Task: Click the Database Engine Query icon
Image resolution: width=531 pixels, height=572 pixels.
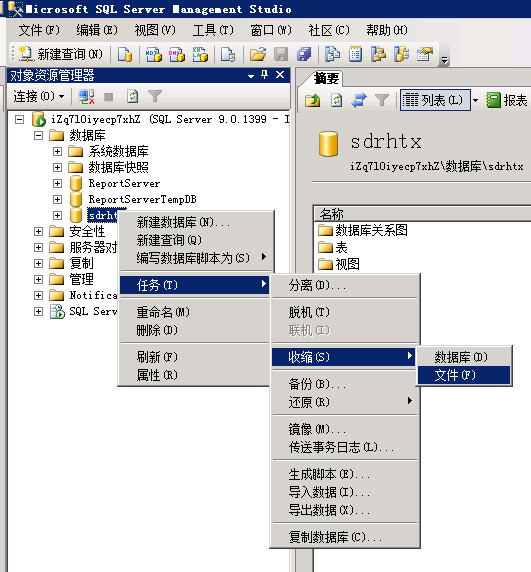Action: click(125, 54)
